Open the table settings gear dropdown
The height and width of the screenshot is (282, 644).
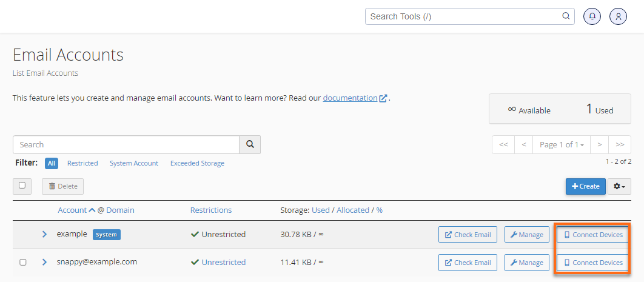pyautogui.click(x=619, y=186)
